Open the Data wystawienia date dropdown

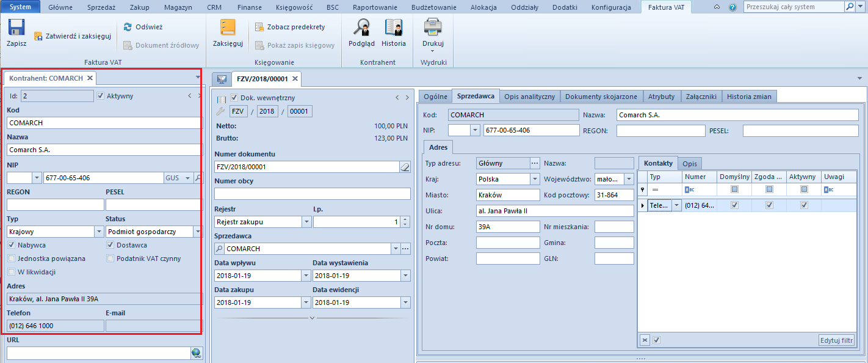point(405,276)
